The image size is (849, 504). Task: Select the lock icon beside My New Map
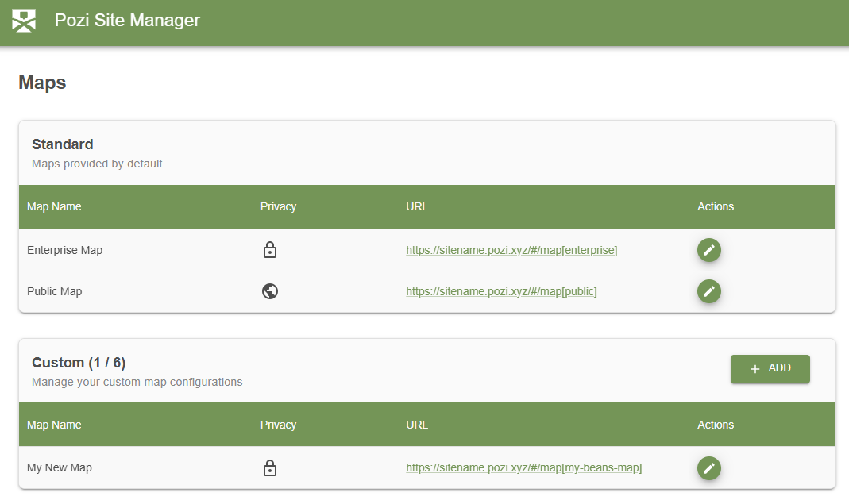(x=270, y=467)
